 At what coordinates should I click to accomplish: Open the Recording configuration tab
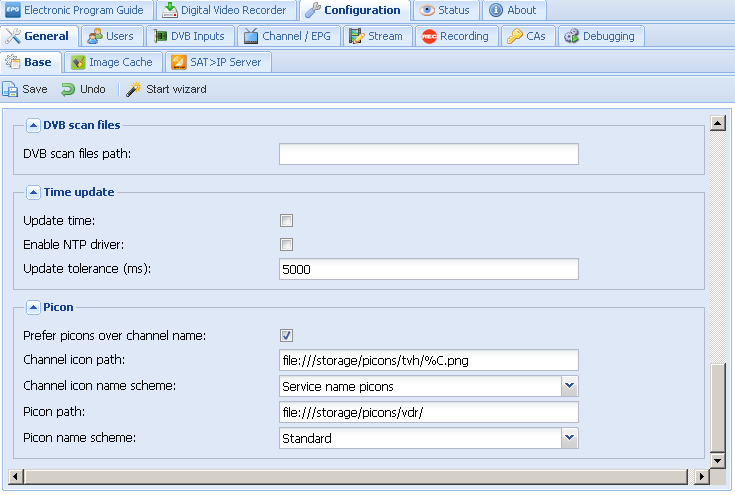(x=456, y=36)
